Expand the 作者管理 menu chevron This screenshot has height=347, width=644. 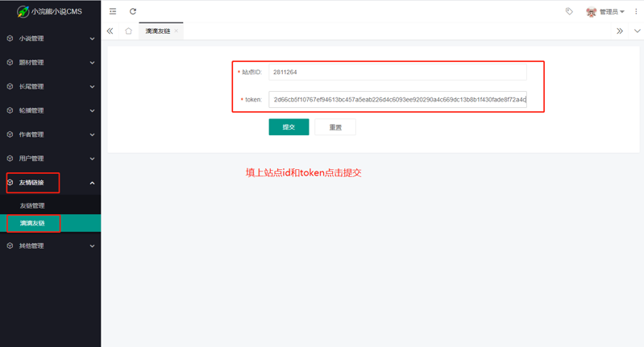(92, 134)
